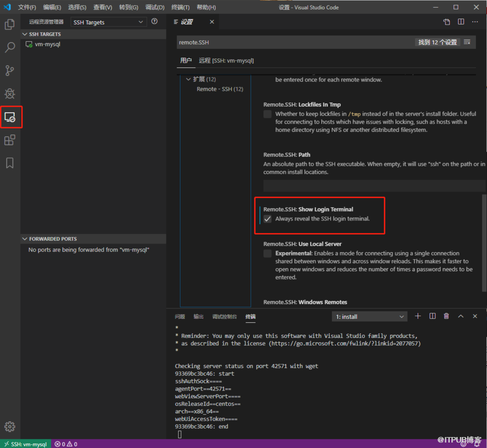Open the Run and Debug view

[11, 93]
